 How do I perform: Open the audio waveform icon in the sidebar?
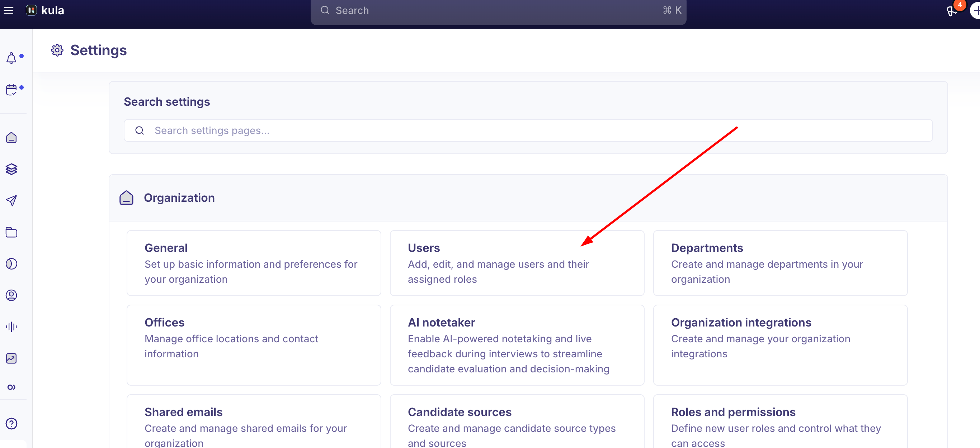[x=11, y=327]
